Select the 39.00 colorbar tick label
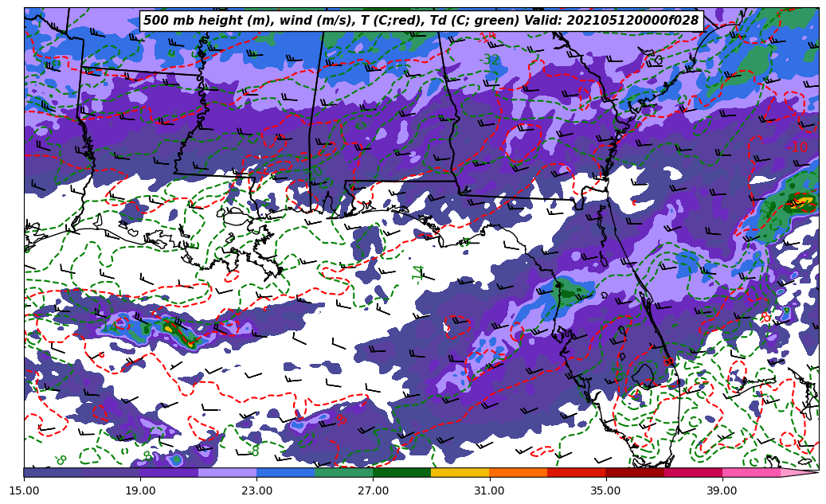 [x=722, y=490]
